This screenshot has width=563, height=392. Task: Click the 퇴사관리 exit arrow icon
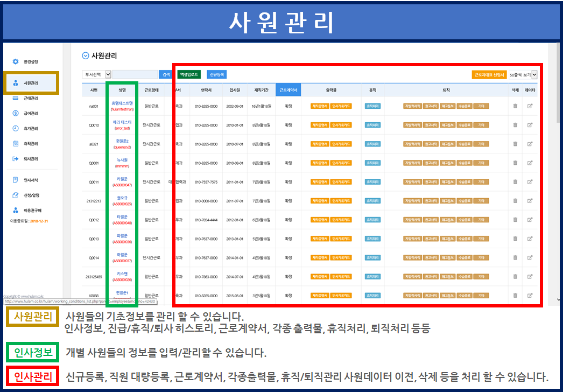(16, 159)
